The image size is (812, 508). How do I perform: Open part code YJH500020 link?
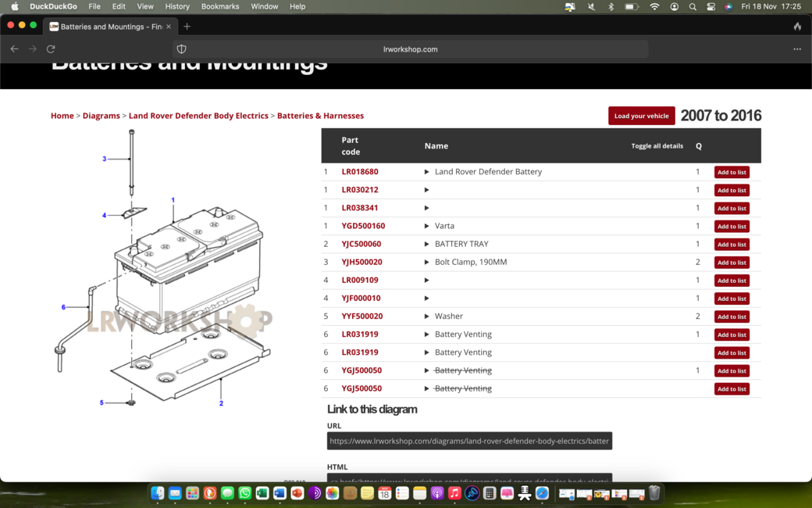click(x=361, y=263)
